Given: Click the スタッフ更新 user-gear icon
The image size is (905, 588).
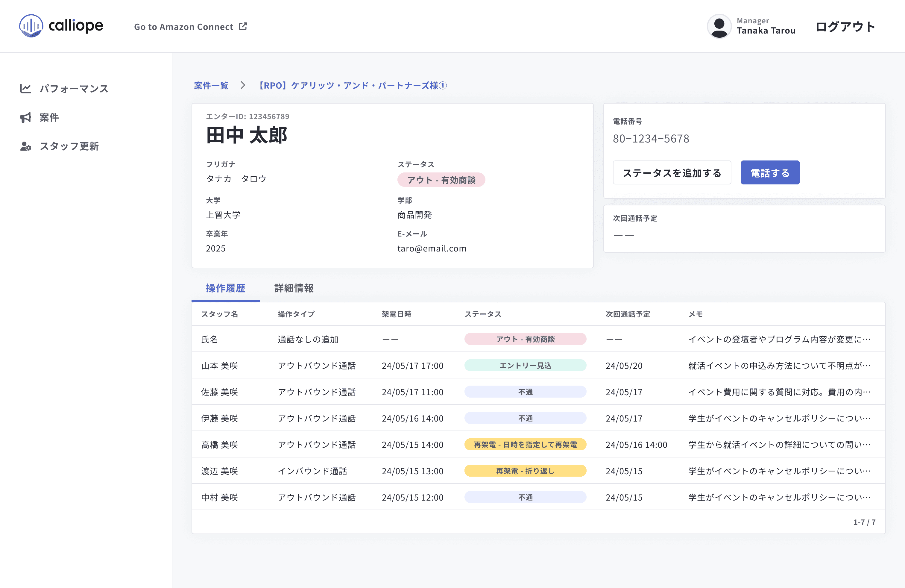Looking at the screenshot, I should click(x=25, y=146).
